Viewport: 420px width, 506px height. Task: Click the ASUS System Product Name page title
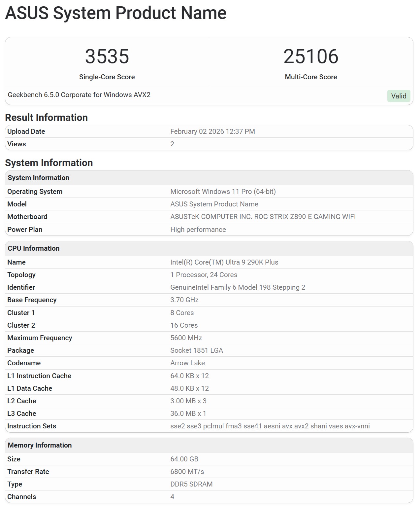tap(116, 13)
